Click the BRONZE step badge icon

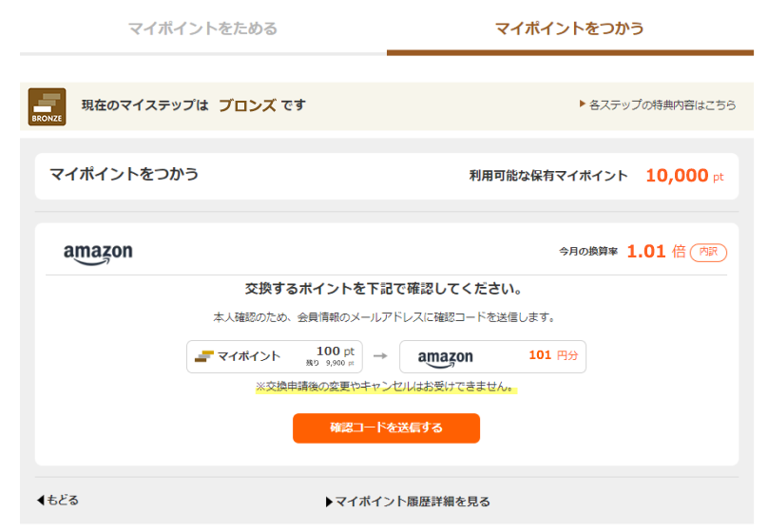pyautogui.click(x=47, y=106)
